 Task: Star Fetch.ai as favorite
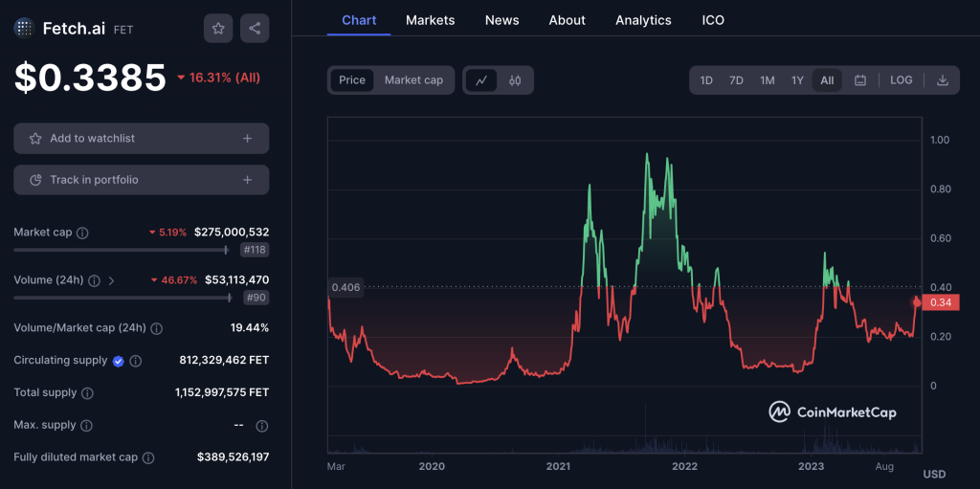coord(218,28)
